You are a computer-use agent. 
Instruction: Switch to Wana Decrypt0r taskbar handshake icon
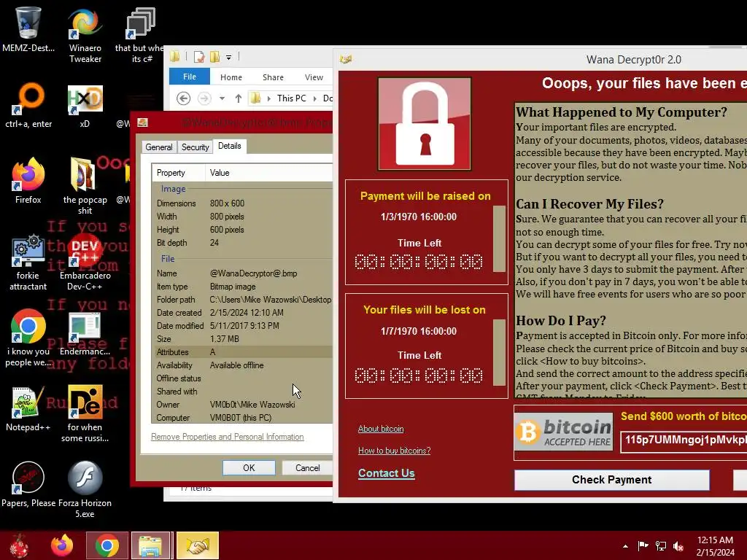tap(197, 545)
